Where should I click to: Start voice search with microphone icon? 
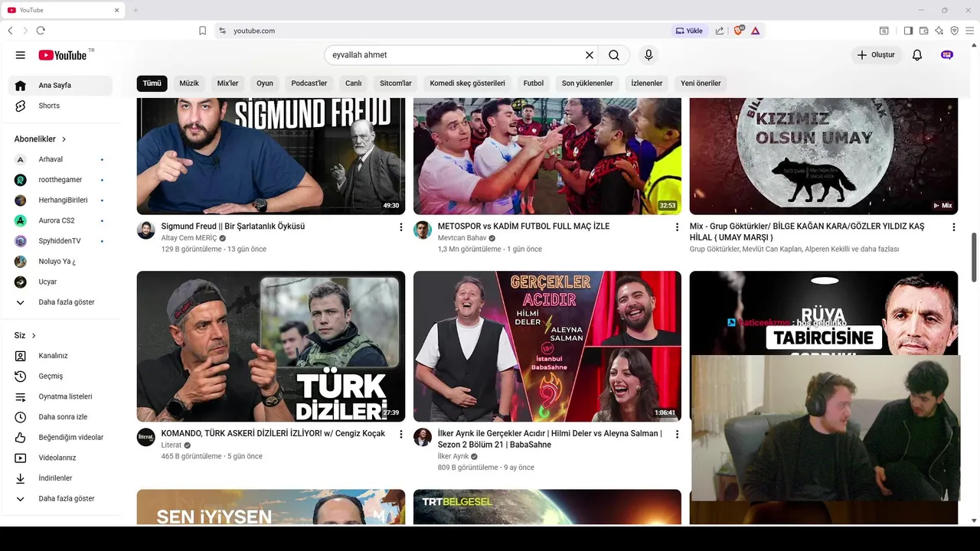click(x=648, y=55)
